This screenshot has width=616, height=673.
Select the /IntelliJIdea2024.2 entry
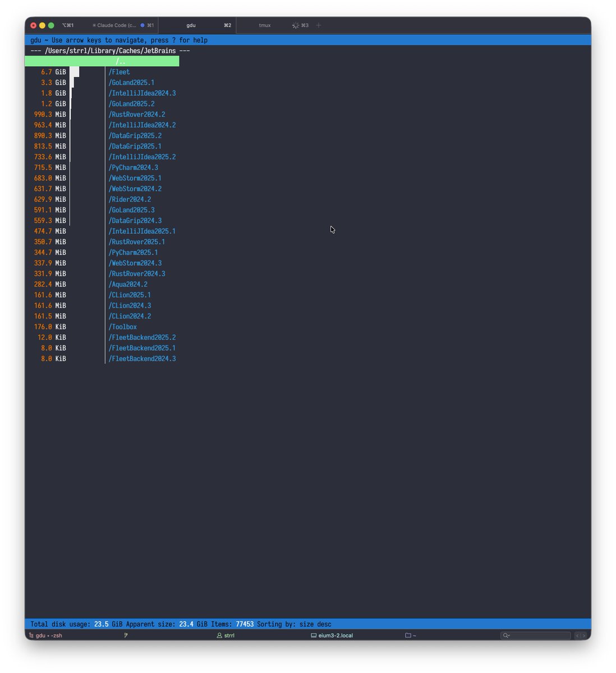click(142, 125)
